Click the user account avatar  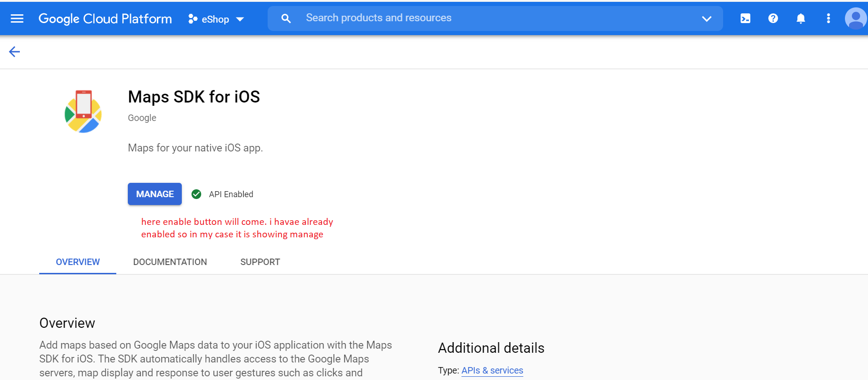click(856, 18)
